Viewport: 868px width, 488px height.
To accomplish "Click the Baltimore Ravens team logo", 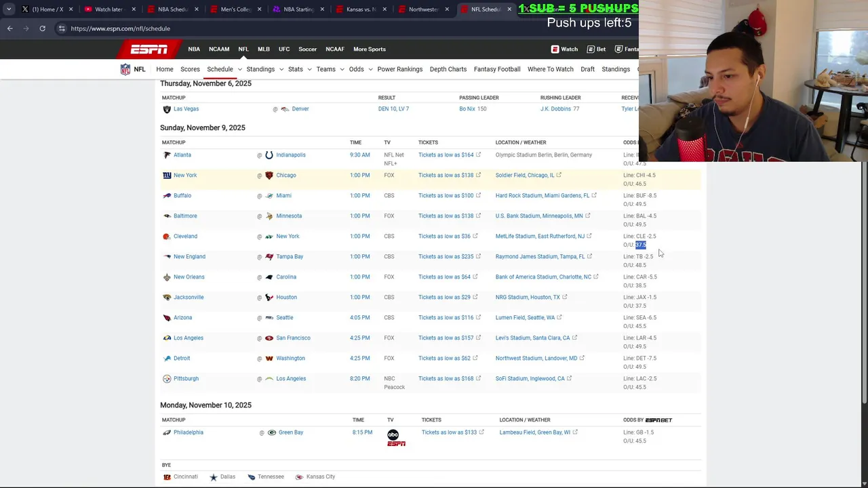I will 167,216.
